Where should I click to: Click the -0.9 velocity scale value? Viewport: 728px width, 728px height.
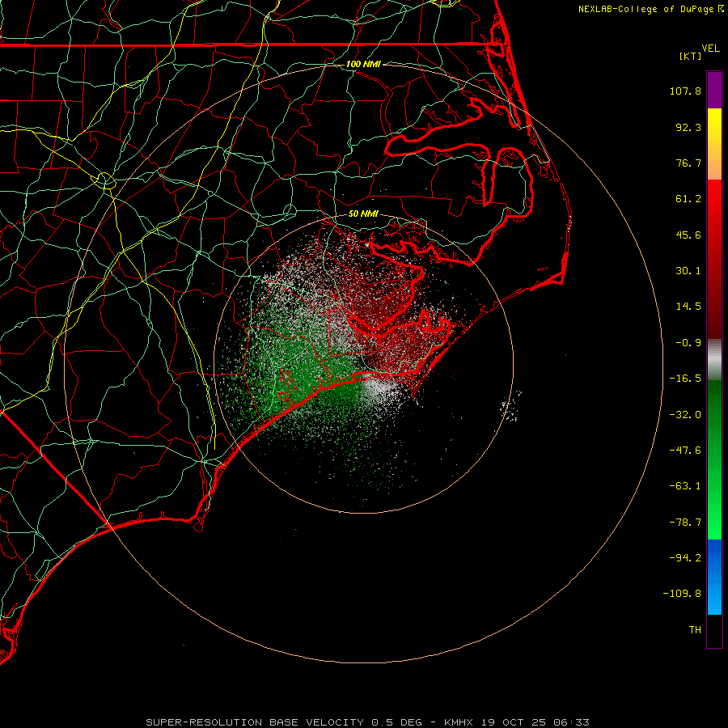[688, 343]
